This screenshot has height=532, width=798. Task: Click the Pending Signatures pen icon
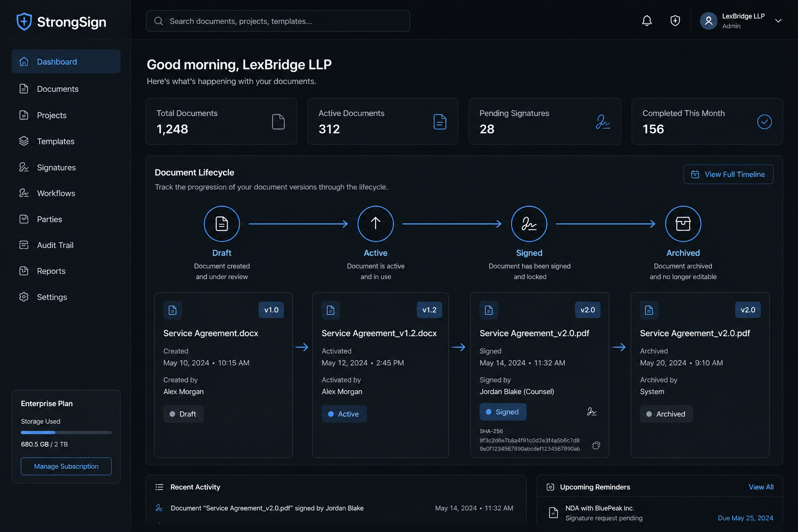603,122
